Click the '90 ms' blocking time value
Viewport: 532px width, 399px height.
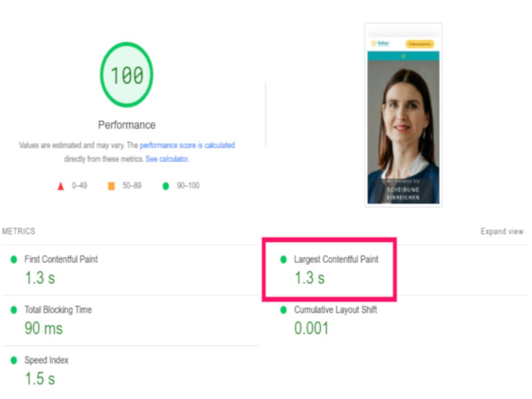[44, 328]
